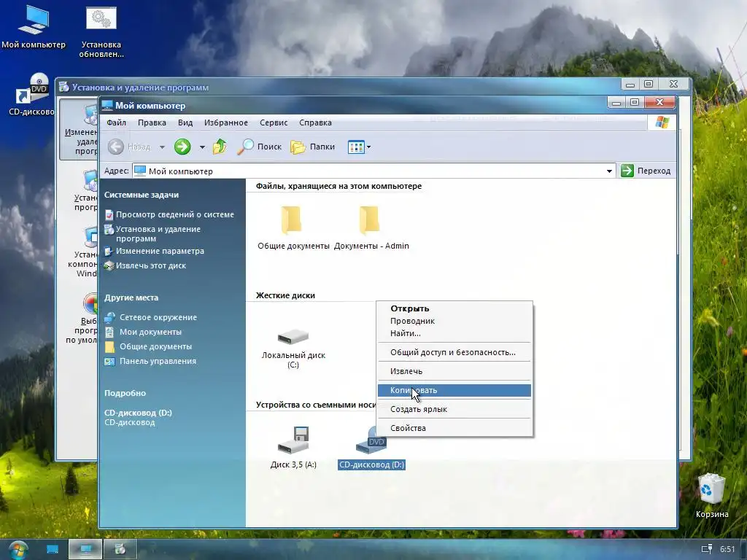Select Свойства in context menu
The image size is (747, 560).
coord(454,428)
